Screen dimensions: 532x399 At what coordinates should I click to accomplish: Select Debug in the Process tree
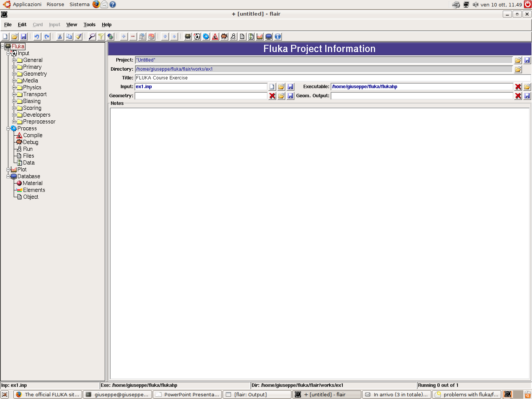pos(31,142)
